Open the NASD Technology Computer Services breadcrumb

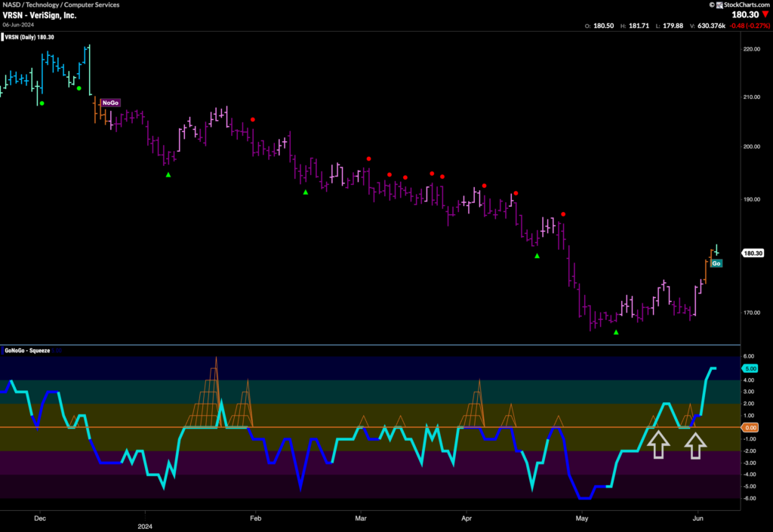click(x=60, y=5)
